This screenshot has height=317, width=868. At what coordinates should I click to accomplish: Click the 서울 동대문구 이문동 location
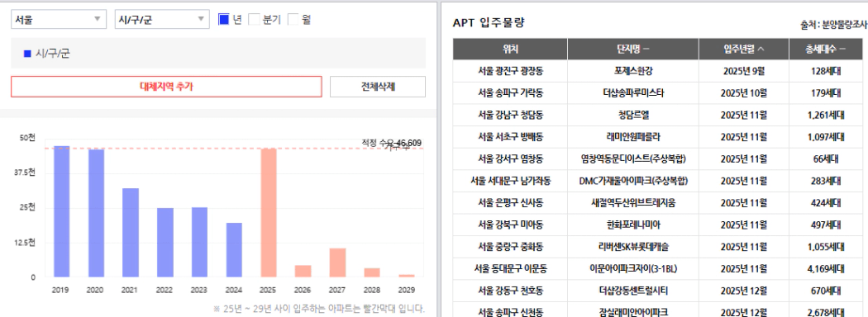(510, 268)
